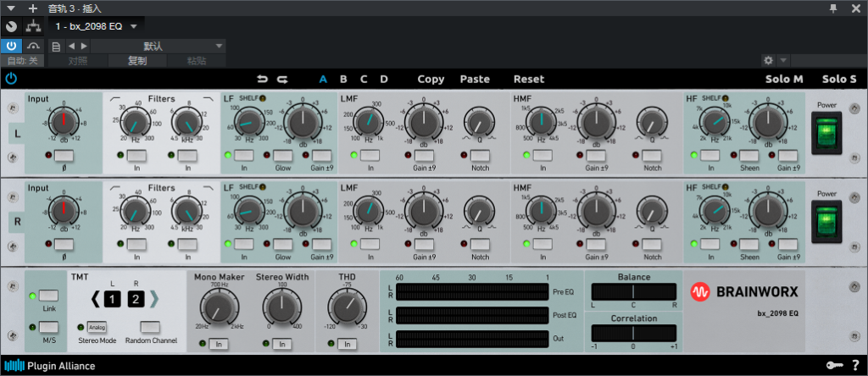Click the 自动: 关 automation label
868x376 pixels.
coord(23,61)
